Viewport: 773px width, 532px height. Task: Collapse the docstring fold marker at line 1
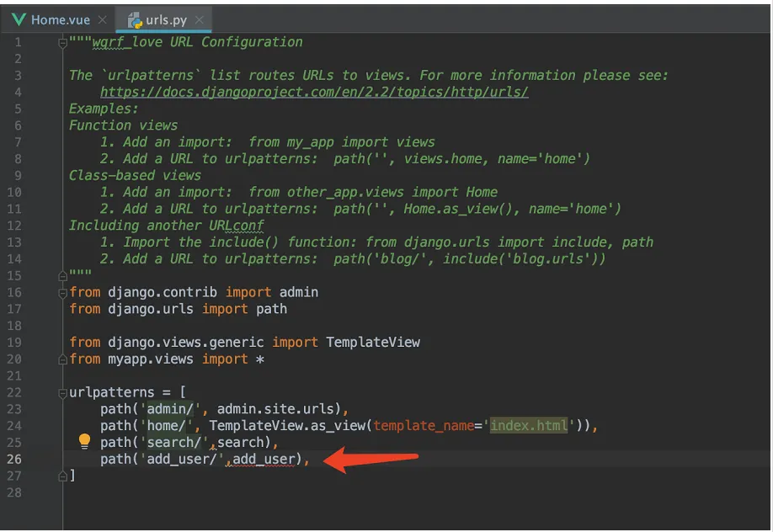(62, 43)
